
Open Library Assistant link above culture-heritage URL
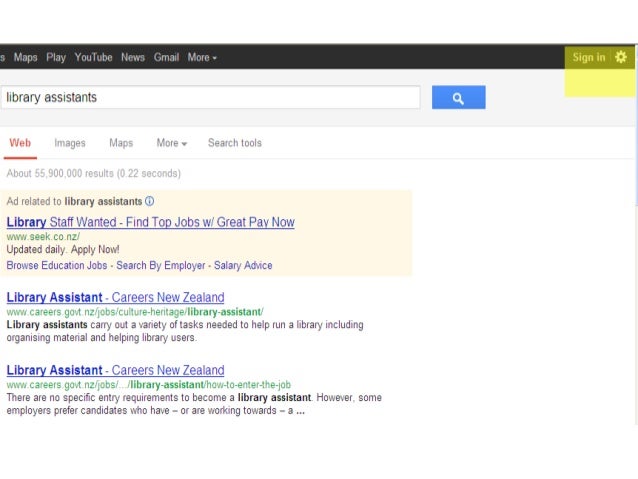click(116, 297)
